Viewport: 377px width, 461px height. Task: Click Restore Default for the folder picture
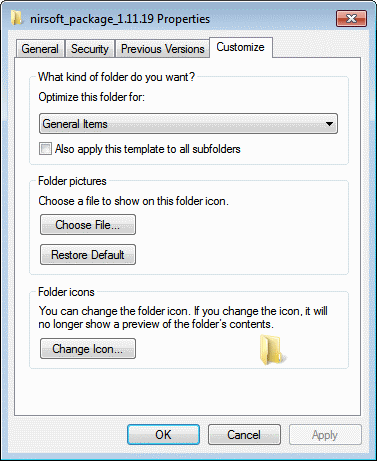(88, 255)
